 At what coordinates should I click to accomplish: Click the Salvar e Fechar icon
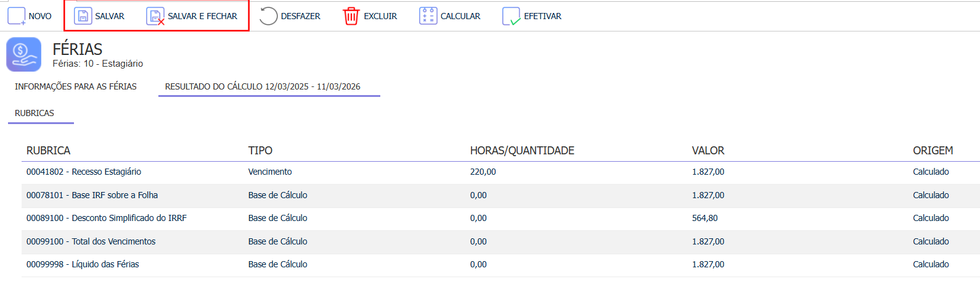(155, 16)
